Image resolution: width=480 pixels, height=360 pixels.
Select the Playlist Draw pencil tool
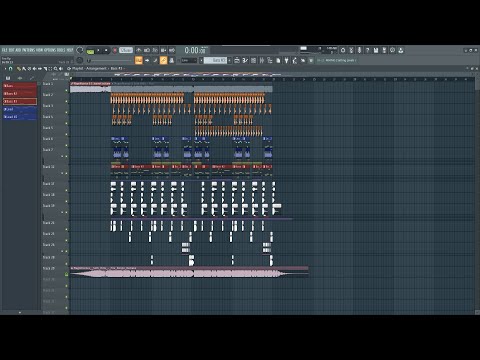19,69
